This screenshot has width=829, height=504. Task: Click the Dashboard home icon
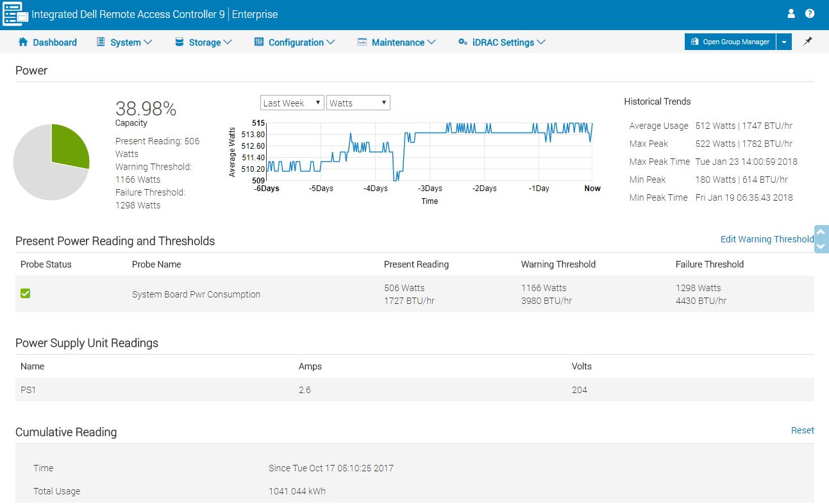24,42
